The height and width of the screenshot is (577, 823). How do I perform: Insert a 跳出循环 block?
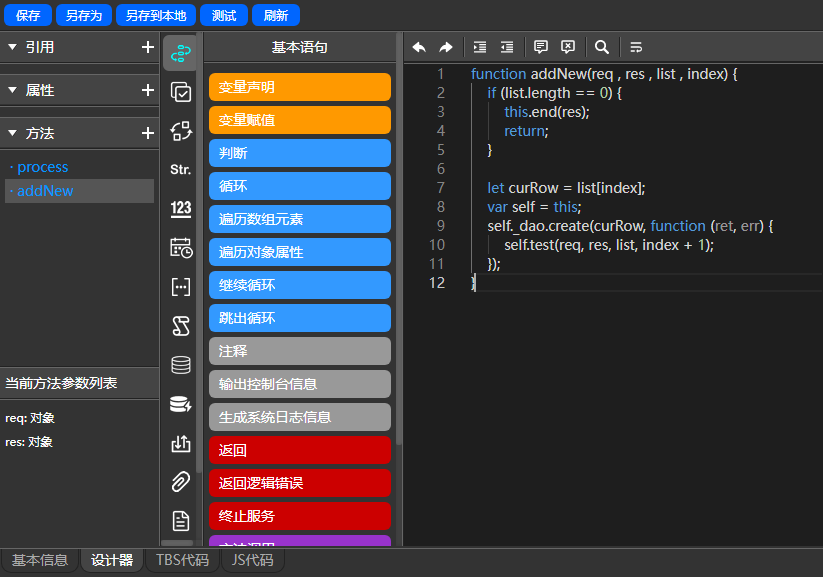[300, 318]
